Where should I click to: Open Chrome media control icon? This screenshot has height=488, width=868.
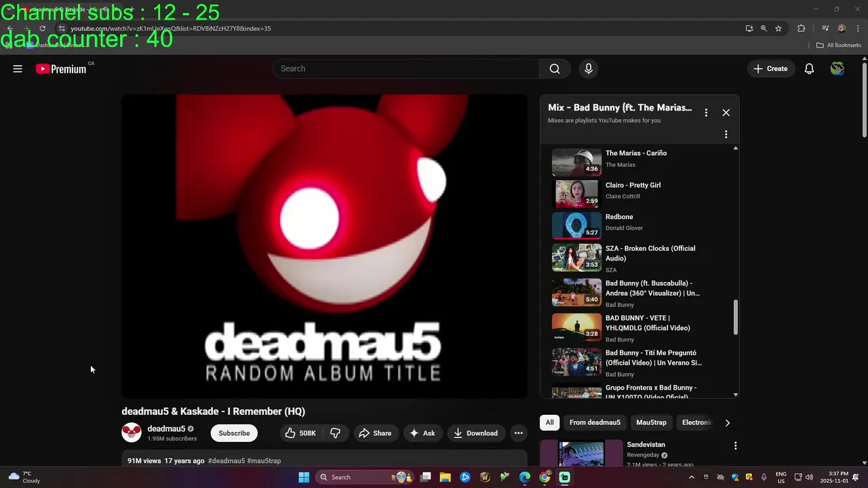[x=825, y=28]
